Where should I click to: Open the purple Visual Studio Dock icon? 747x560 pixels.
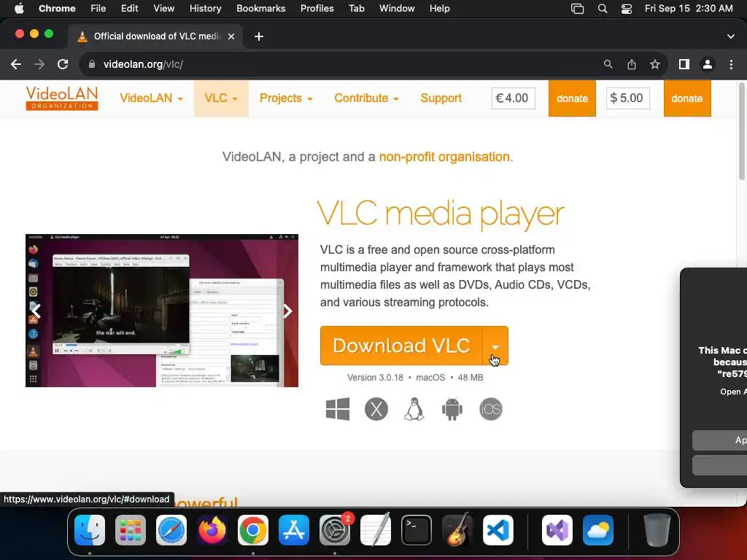point(557,530)
